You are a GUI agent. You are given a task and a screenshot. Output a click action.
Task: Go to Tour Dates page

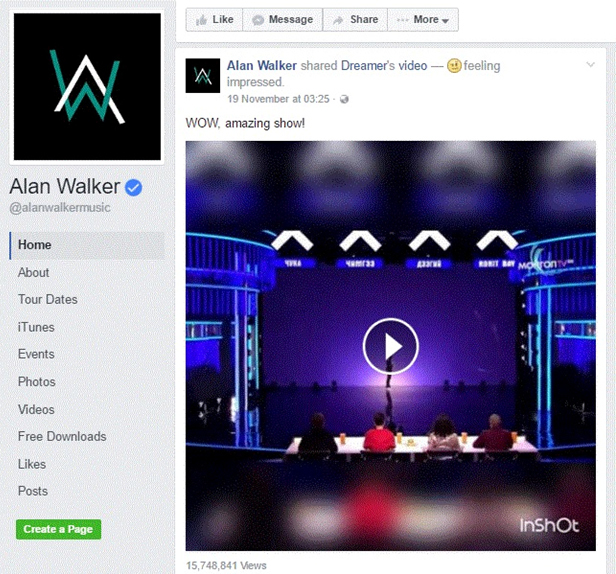point(48,299)
